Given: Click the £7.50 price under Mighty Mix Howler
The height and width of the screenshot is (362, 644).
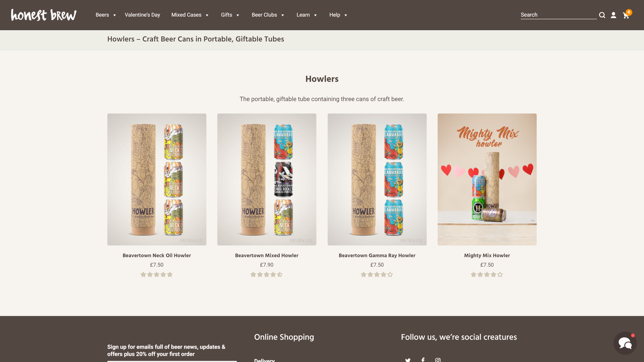Looking at the screenshot, I should (487, 265).
